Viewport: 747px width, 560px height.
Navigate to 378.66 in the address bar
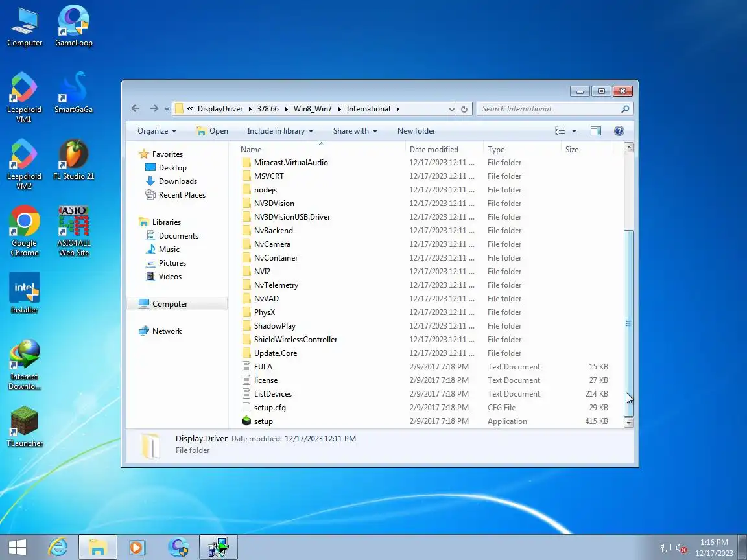point(268,109)
